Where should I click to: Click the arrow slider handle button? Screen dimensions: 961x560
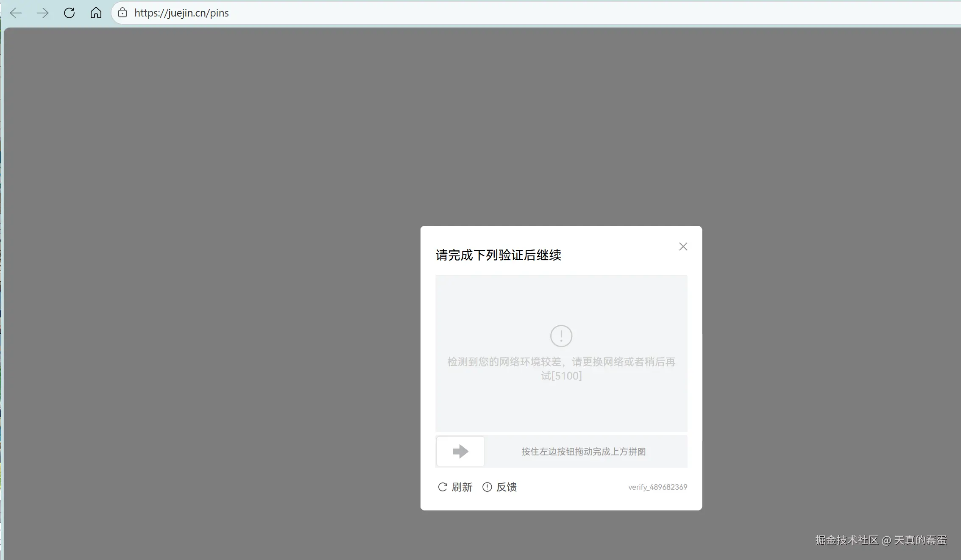tap(460, 451)
